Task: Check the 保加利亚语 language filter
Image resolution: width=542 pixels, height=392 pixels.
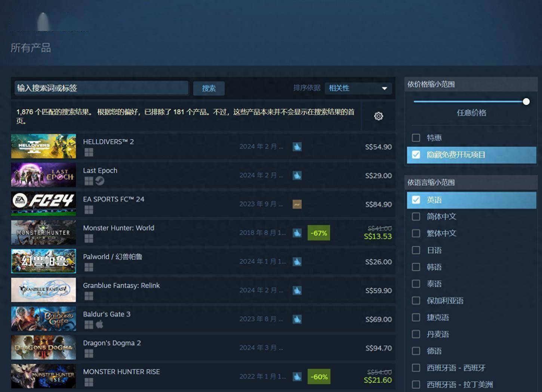Action: point(416,301)
